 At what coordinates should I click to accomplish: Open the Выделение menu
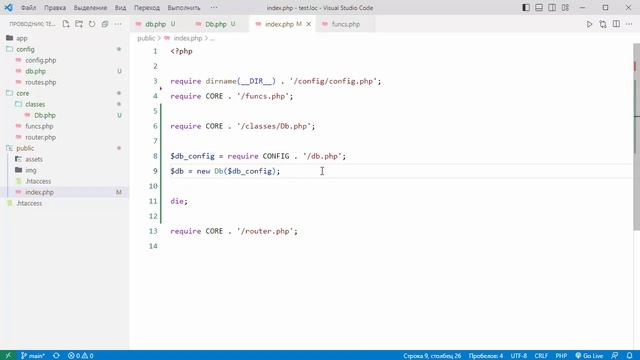click(x=90, y=8)
